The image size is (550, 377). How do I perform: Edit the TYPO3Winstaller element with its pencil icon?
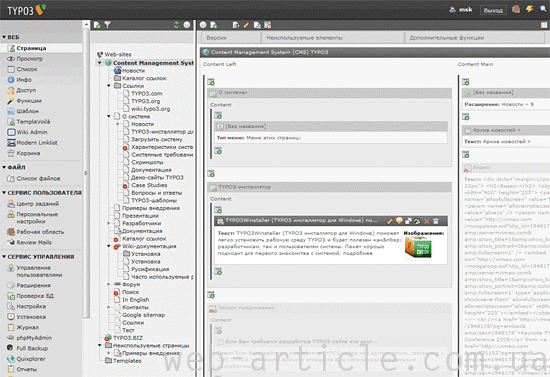click(x=390, y=221)
